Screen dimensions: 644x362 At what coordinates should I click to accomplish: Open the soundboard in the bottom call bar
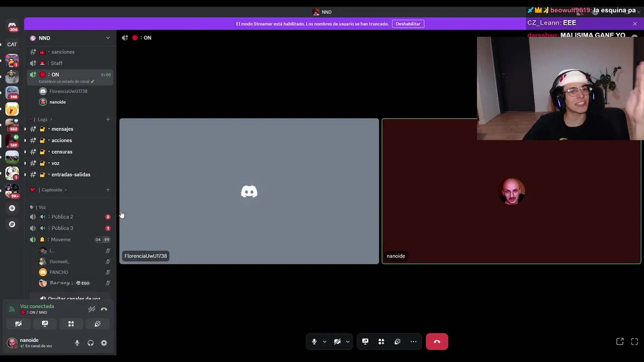click(397, 341)
